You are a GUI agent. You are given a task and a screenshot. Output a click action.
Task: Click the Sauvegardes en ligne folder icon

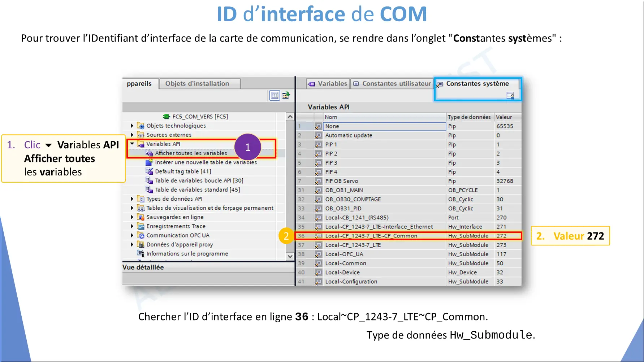[141, 217]
